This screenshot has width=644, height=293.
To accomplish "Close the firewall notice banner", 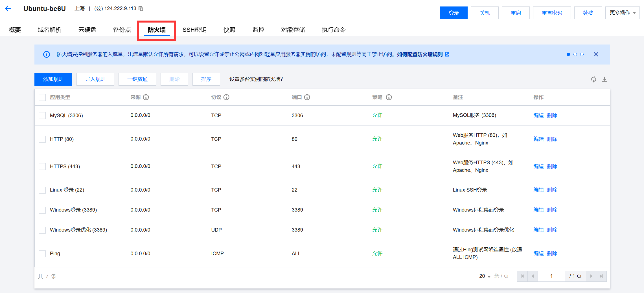I will coord(596,54).
